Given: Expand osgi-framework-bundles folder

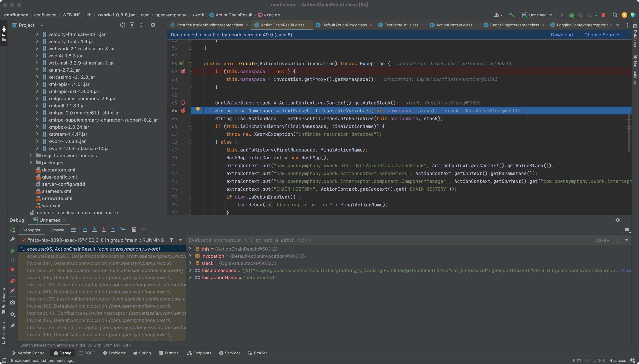Looking at the screenshot, I should 30,155.
